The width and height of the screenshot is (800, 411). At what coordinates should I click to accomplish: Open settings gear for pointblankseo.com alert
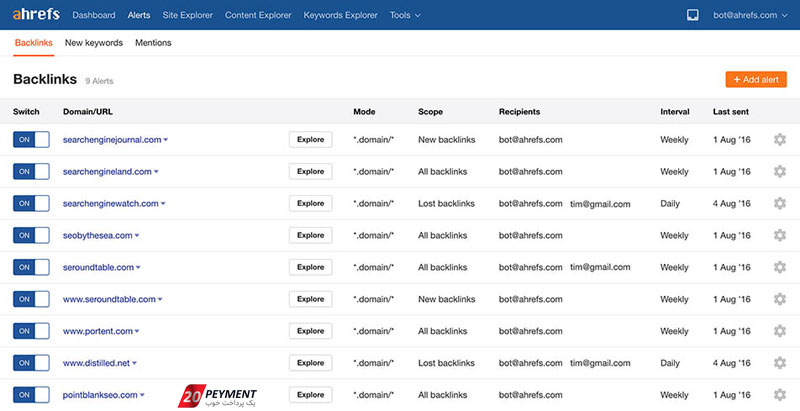tap(780, 395)
